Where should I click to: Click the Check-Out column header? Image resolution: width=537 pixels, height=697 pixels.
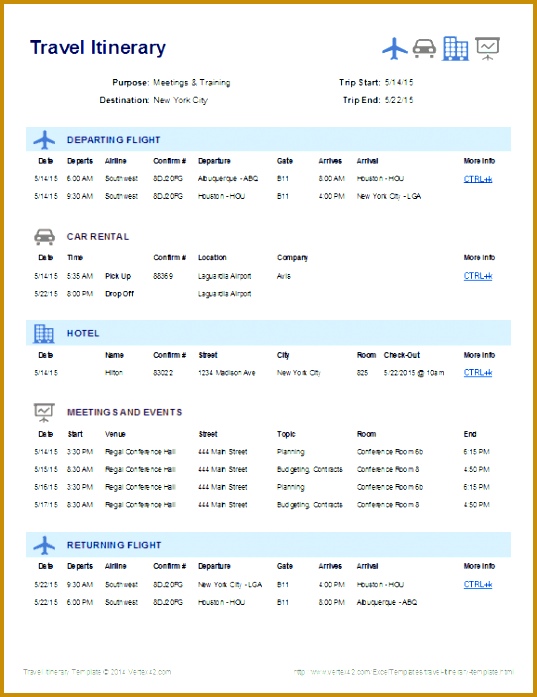(401, 355)
